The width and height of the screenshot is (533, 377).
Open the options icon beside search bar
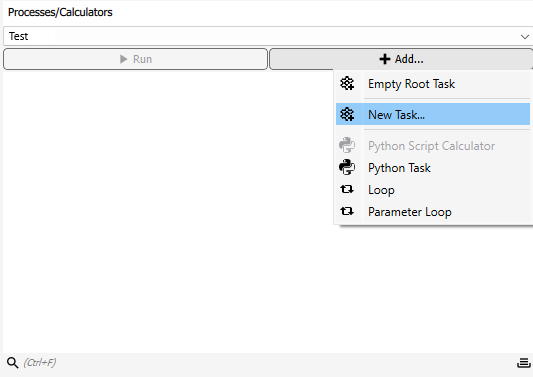pyautogui.click(x=524, y=363)
